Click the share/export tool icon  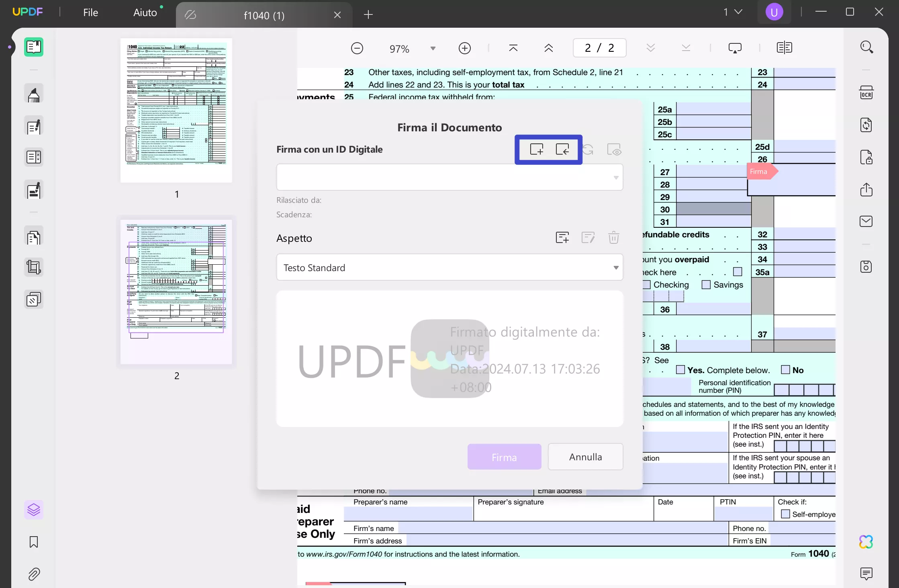coord(866,190)
